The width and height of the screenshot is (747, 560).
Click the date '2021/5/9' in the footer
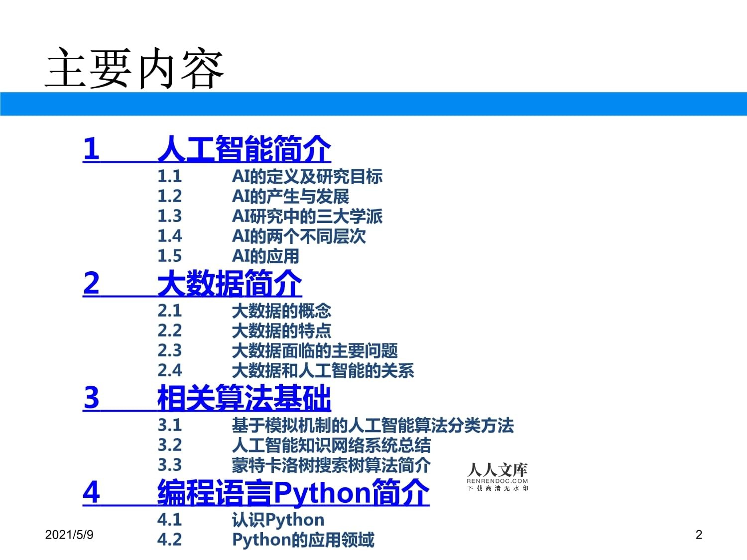(x=69, y=535)
